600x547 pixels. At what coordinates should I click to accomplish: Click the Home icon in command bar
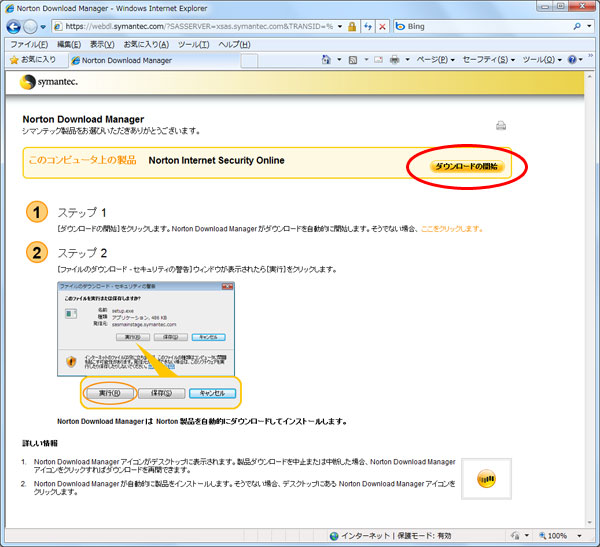327,60
